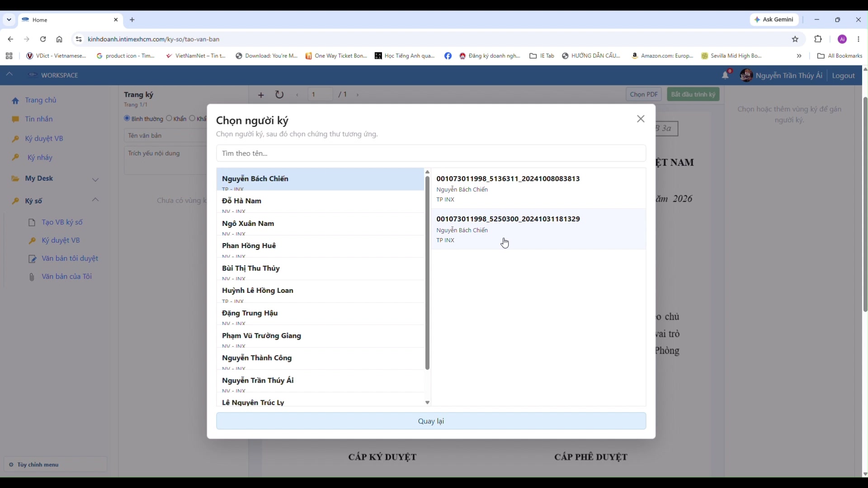The image size is (868, 488).
Task: Select signer Đỗ Hà Nam
Action: 320,202
